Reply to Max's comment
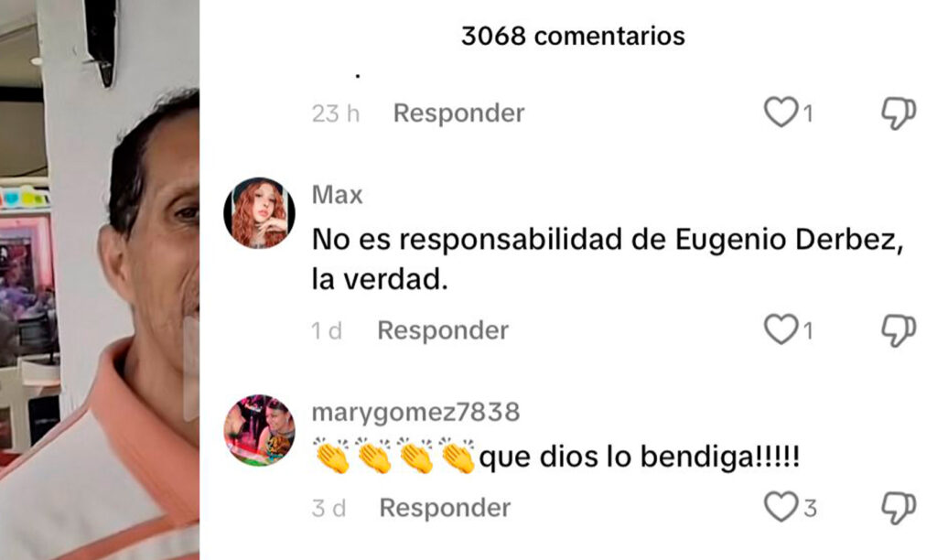This screenshot has height=560, width=937. tap(443, 330)
